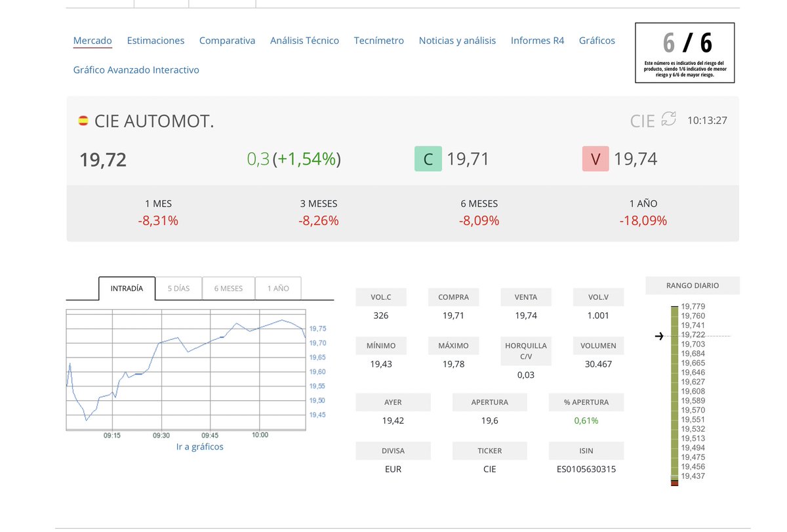
Task: Click the 3 MESES performance -8,26%
Action: coord(319,221)
